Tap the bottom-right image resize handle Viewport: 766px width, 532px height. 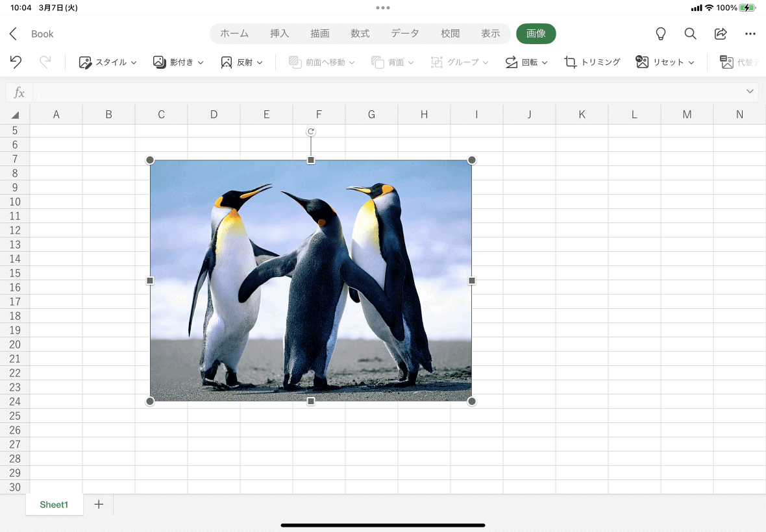pos(471,401)
